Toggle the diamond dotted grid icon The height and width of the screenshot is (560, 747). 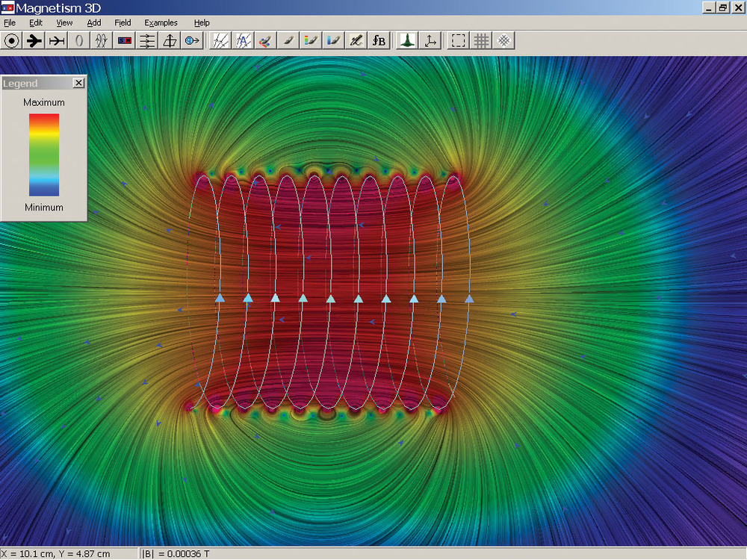504,41
